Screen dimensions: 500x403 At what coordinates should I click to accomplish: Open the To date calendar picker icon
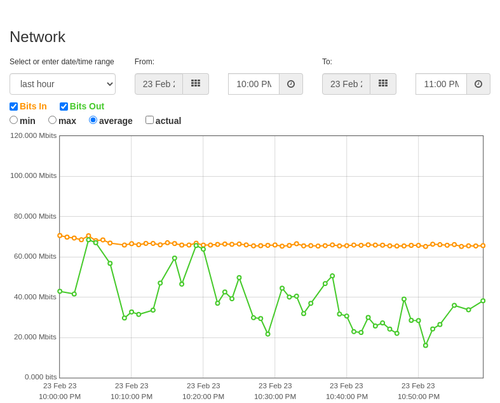click(x=383, y=84)
